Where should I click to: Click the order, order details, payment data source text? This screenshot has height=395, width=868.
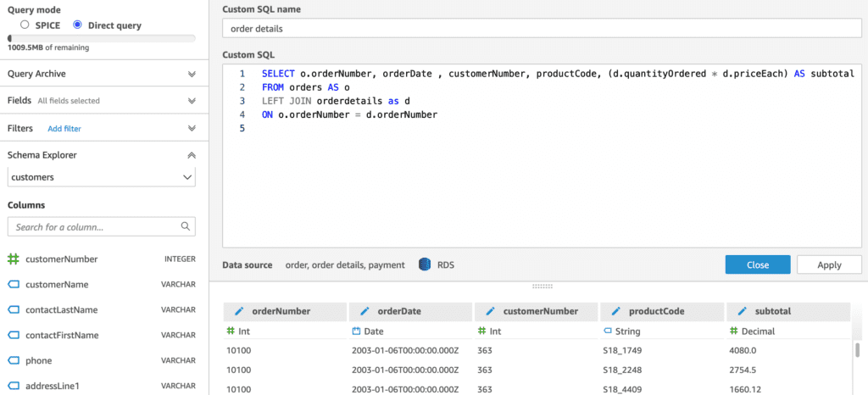pyautogui.click(x=345, y=265)
